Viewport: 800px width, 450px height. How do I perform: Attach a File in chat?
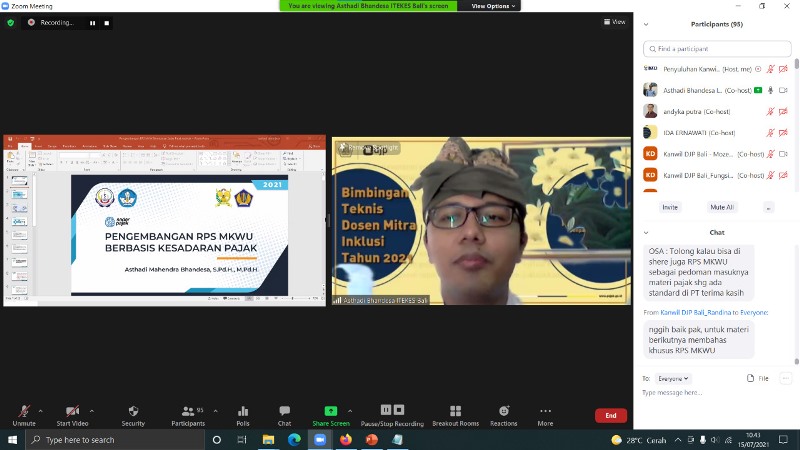pos(757,378)
